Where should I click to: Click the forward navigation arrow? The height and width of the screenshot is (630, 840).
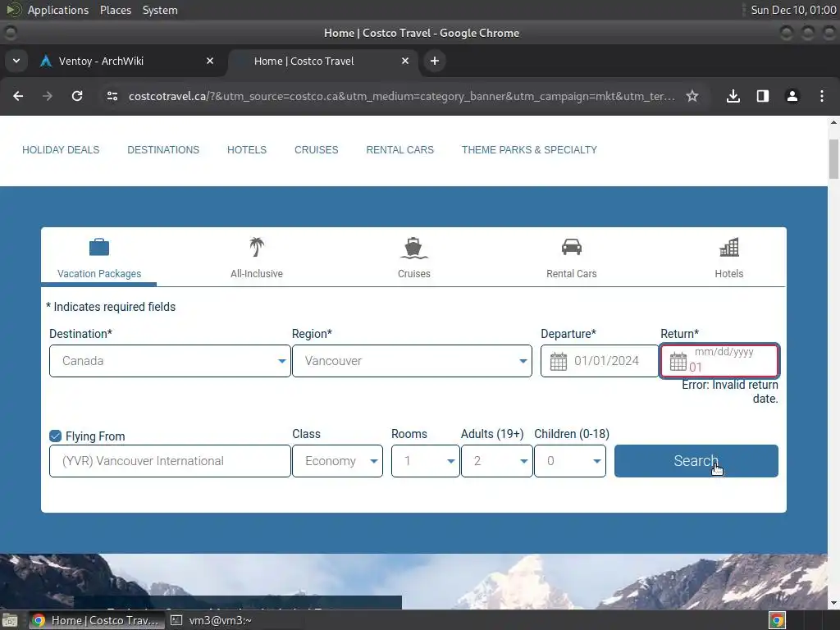coord(48,96)
